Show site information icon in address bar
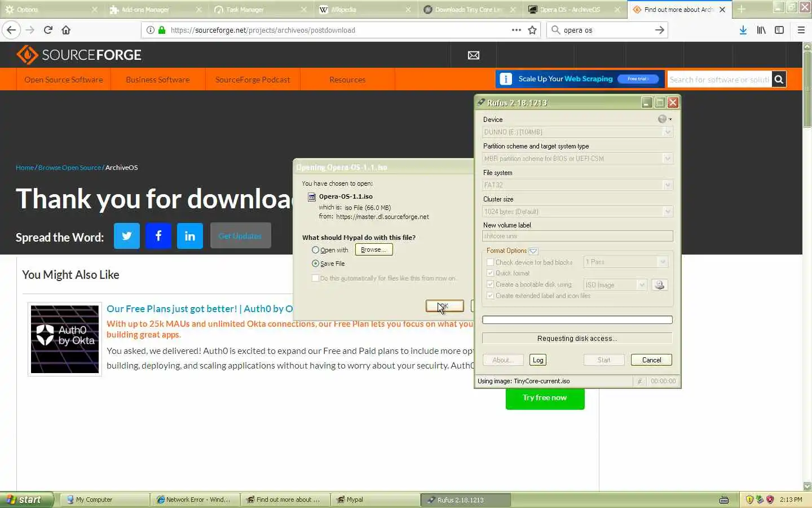Screen dimensions: 812x508 150,30
